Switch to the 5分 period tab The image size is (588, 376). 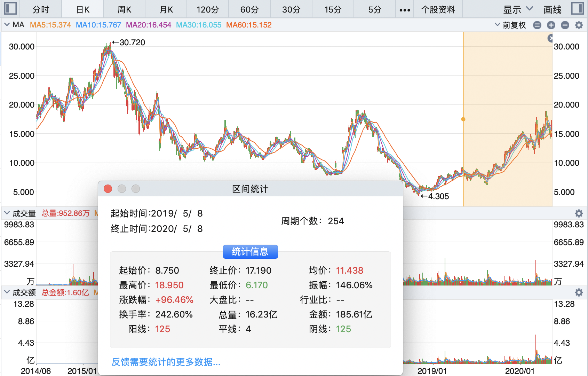[x=375, y=9]
